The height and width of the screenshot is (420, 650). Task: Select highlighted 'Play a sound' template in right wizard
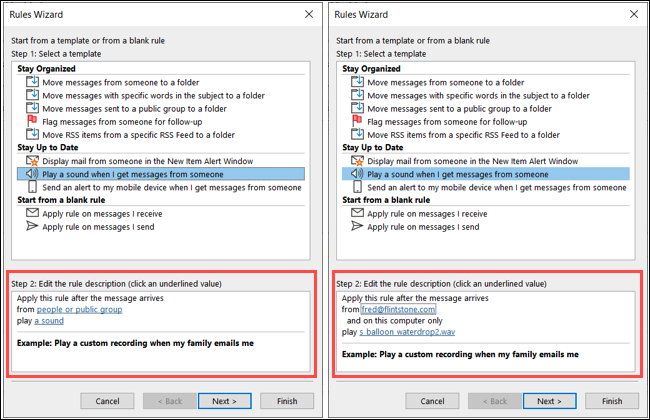pos(486,174)
